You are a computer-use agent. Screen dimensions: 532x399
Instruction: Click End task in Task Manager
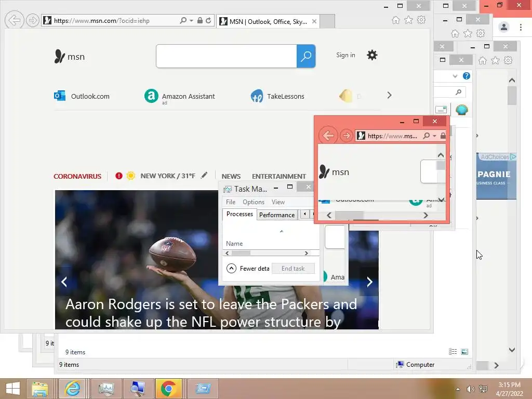(293, 269)
